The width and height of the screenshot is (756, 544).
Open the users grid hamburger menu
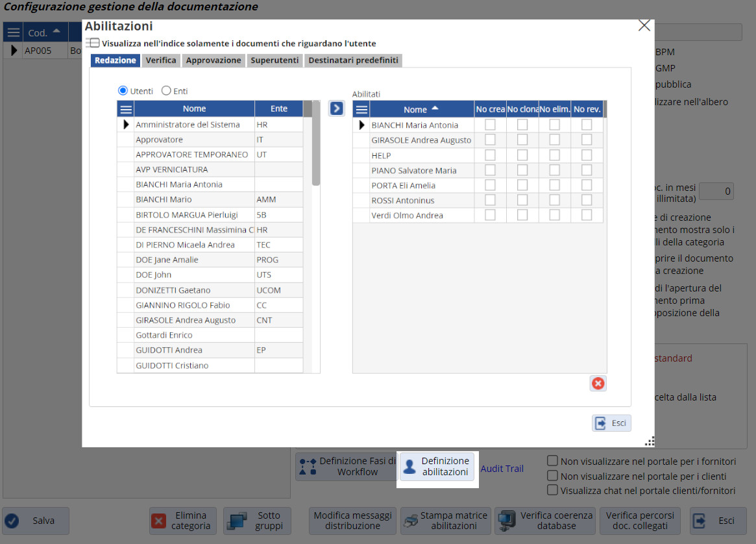click(126, 109)
